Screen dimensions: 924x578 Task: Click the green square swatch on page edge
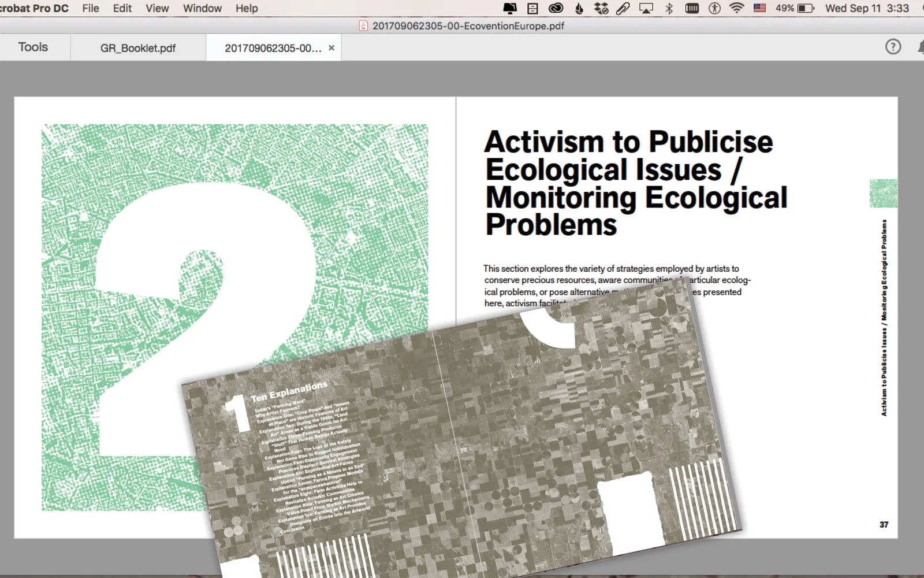(x=884, y=194)
